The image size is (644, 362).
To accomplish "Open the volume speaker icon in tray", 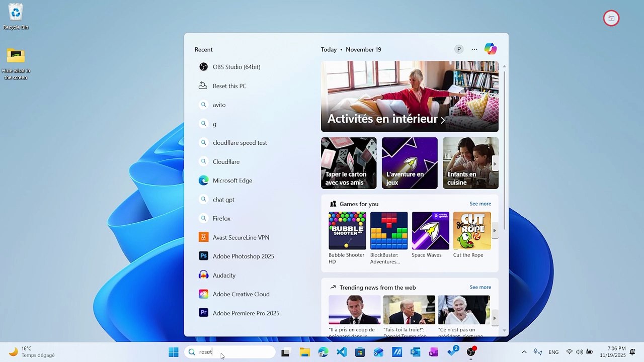I will point(579,352).
